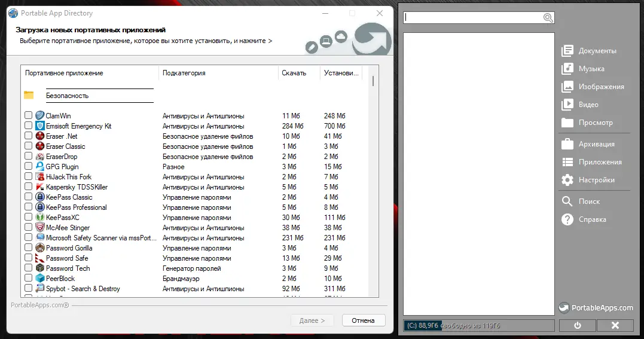644x339 pixels.
Task: Open Архивация in PortableApps menu
Action: tap(588, 144)
